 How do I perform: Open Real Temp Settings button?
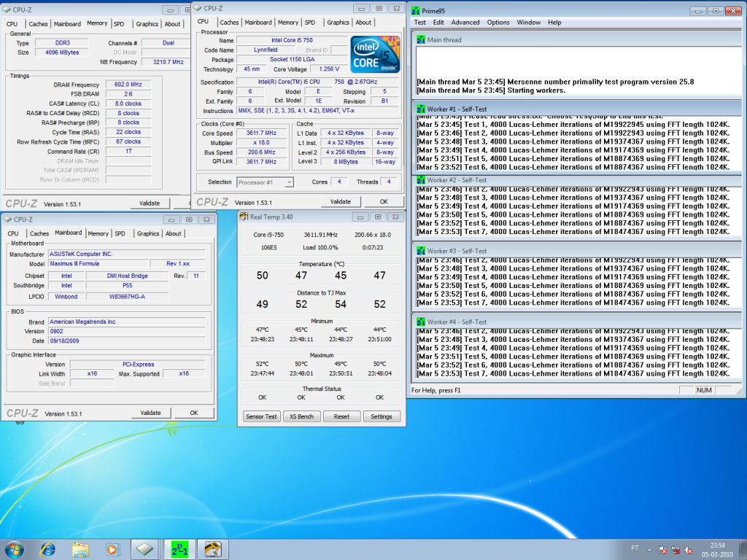382,416
